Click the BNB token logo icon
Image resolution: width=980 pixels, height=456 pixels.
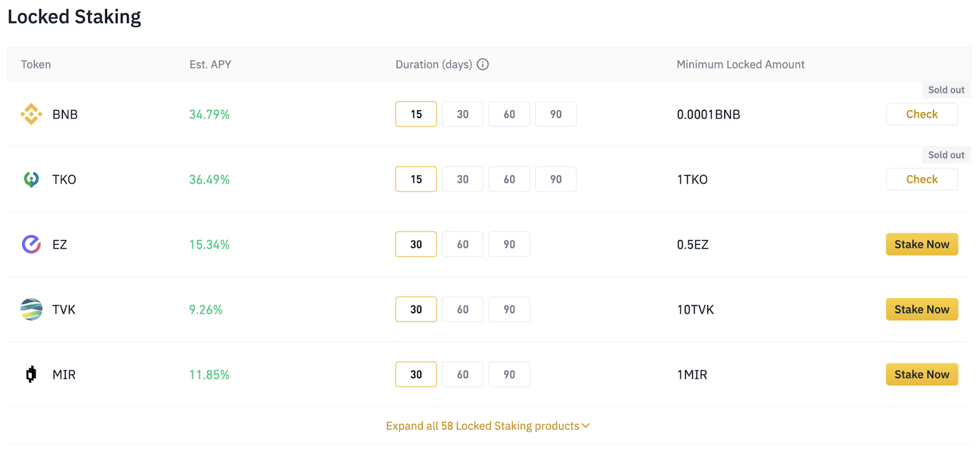(x=31, y=114)
